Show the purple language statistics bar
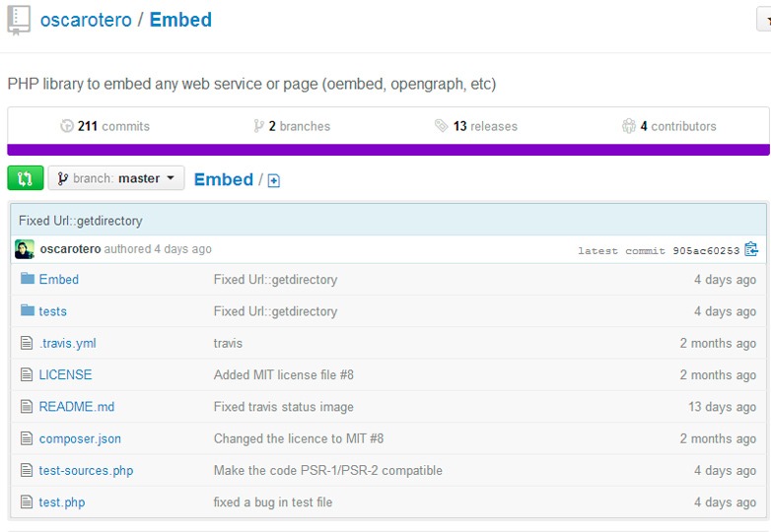The image size is (771, 532). pos(388,150)
